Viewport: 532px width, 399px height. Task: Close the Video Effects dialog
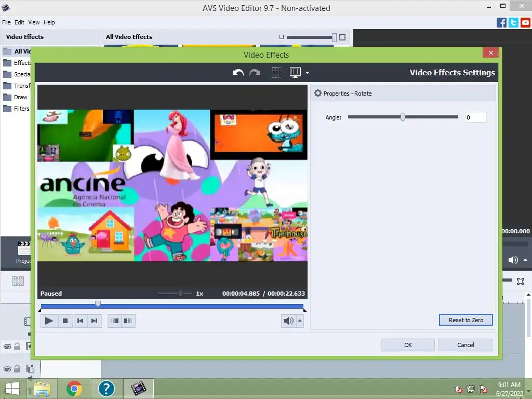point(490,52)
